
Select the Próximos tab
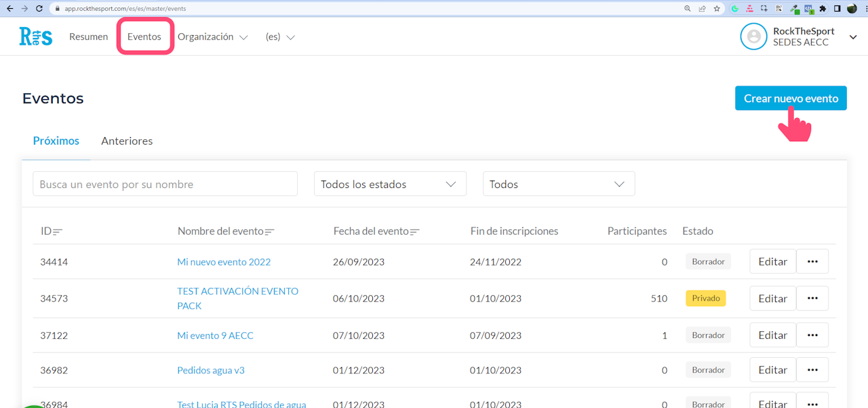pos(56,141)
